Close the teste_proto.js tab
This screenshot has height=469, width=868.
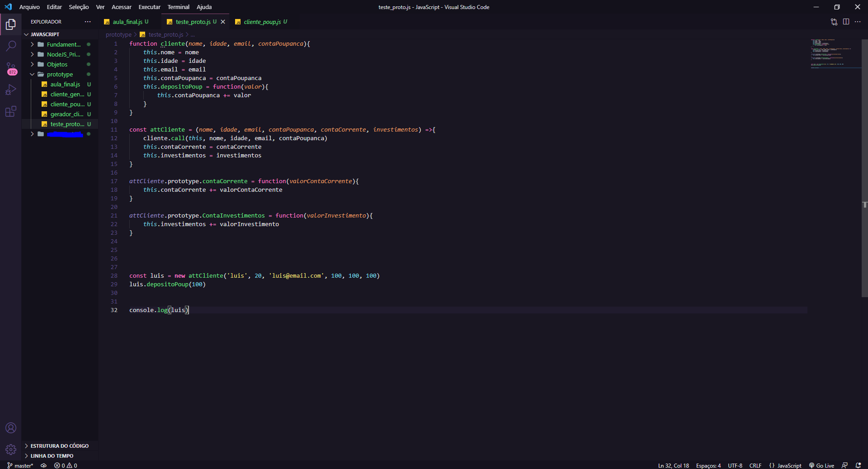[223, 22]
